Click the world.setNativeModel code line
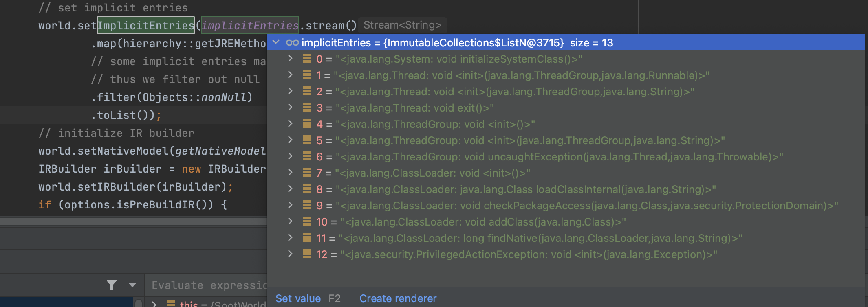Viewport: 868px width, 307px height. (x=152, y=151)
